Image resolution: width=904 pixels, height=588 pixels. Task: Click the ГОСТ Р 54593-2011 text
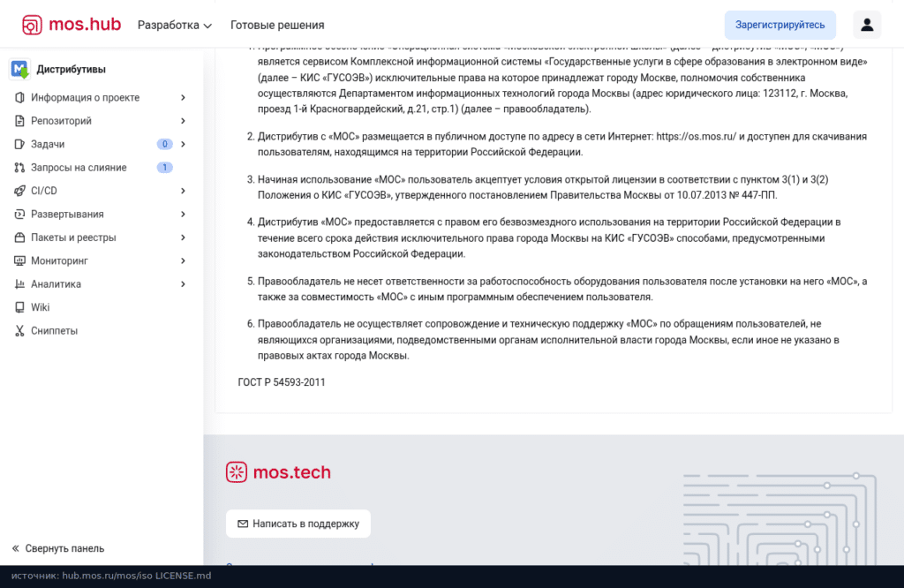pyautogui.click(x=282, y=382)
